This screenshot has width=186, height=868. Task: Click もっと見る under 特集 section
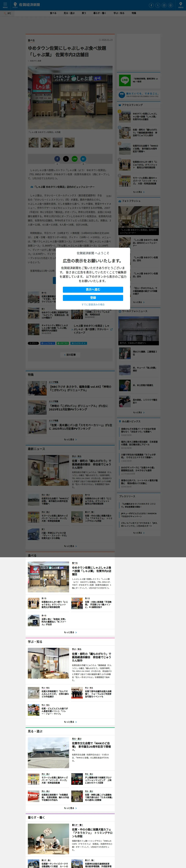[70, 439]
